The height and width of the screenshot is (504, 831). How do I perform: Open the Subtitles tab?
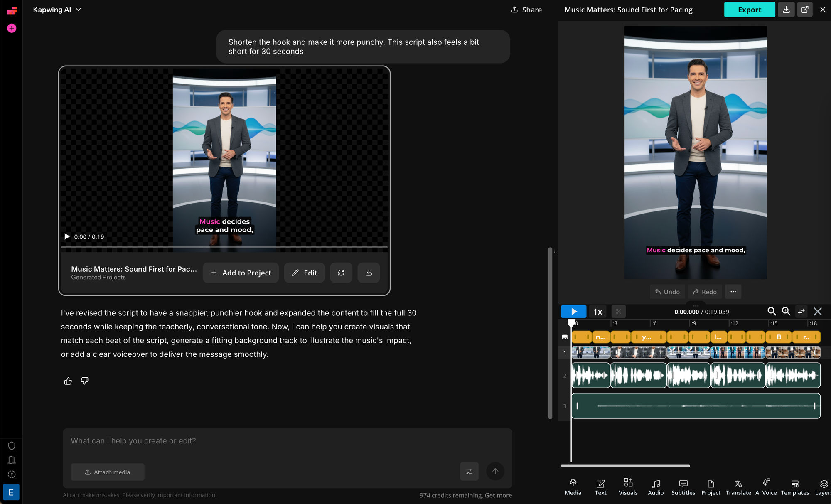click(683, 487)
